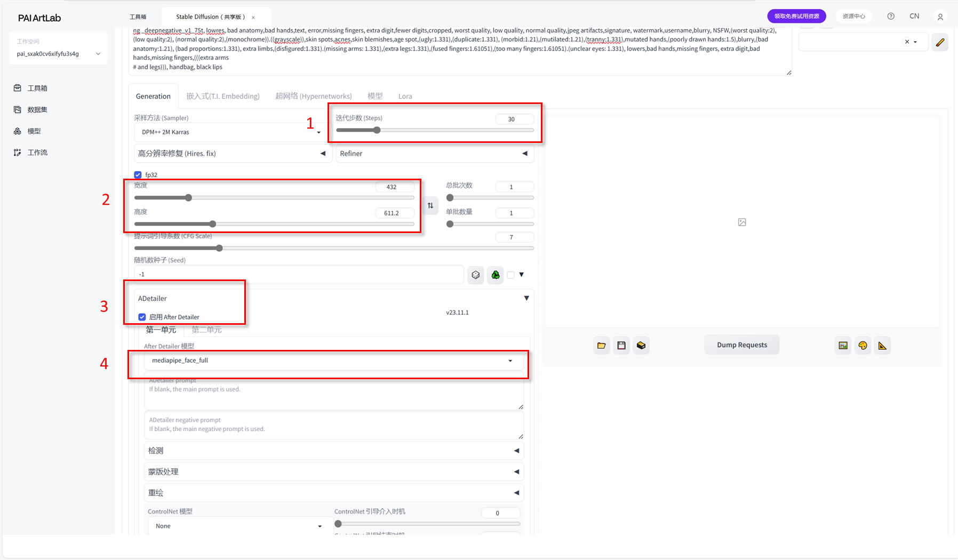This screenshot has height=560, width=958.
Task: Expand 高分辨率修复 (Hires. fix) section
Action: coord(232,154)
